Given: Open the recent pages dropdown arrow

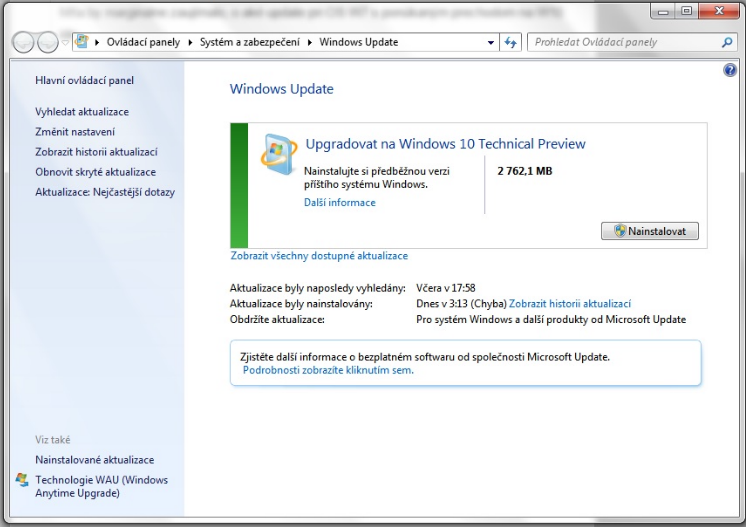Looking at the screenshot, I should coord(65,43).
